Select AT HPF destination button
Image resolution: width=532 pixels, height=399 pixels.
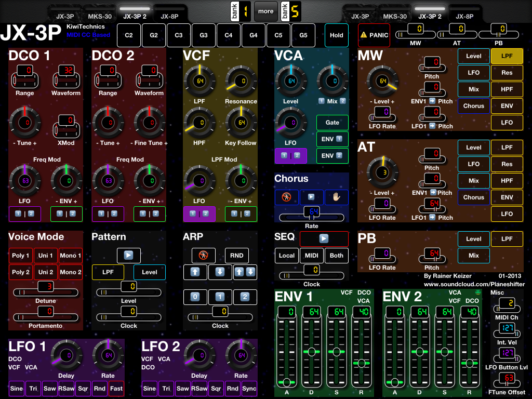coord(507,180)
